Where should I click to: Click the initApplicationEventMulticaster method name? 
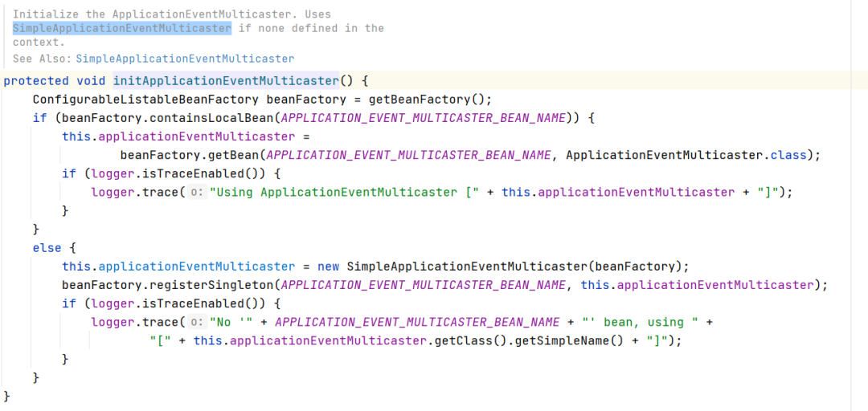226,81
